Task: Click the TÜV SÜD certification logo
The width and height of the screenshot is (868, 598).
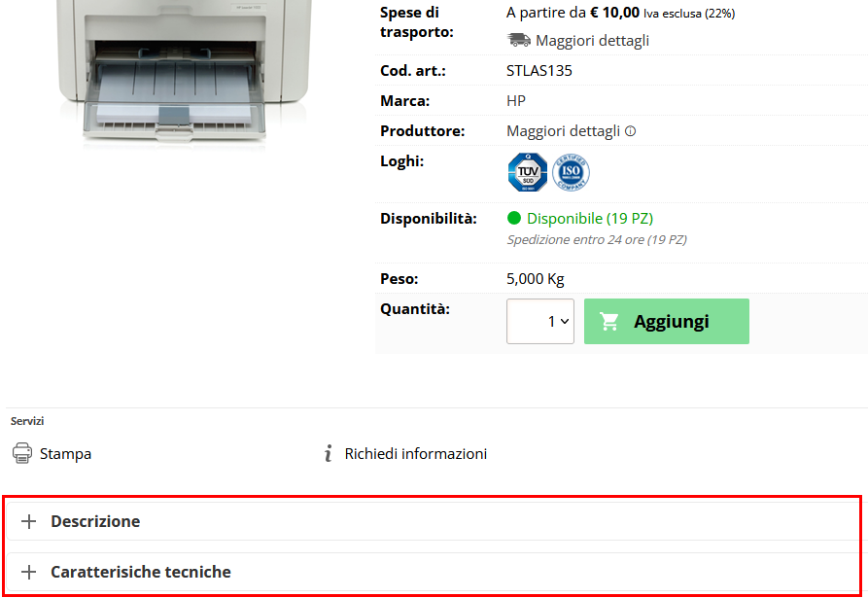Action: coord(528,172)
